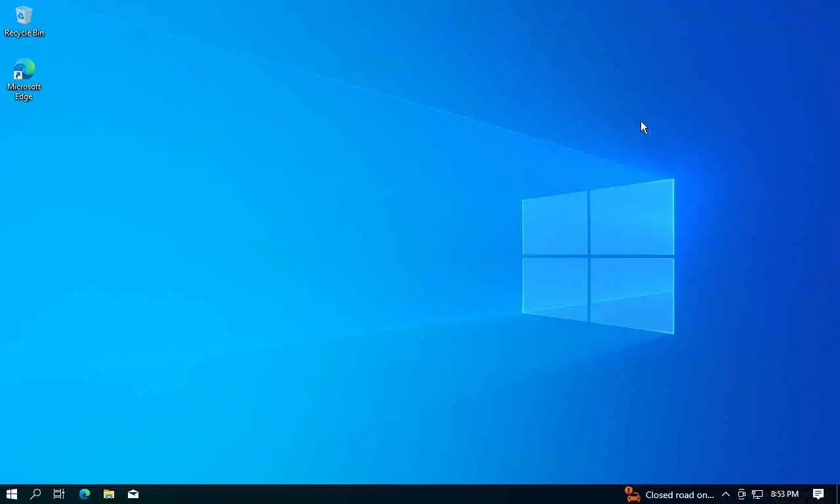This screenshot has height=504, width=840.
Task: Click the 'Closed road on...' news text
Action: (x=679, y=495)
